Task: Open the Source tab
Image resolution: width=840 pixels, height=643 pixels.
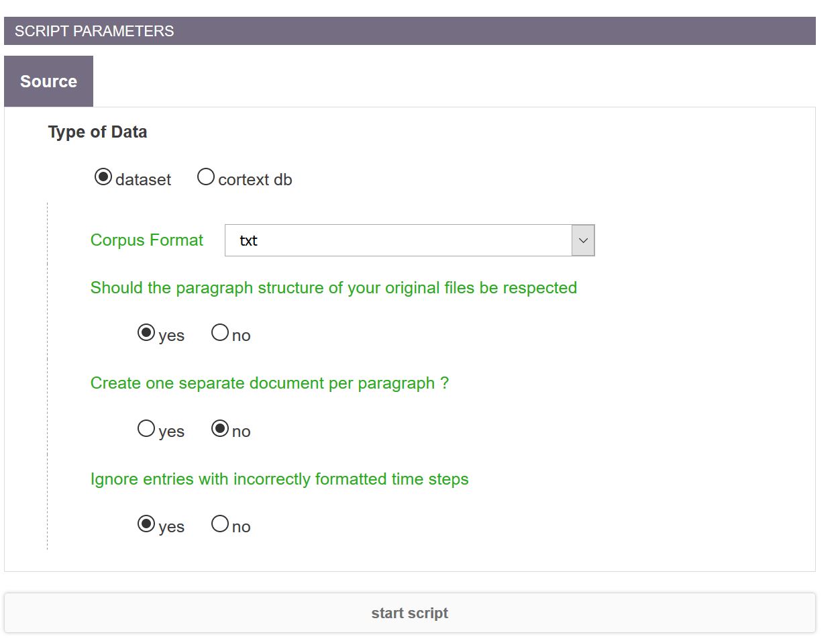Action: [48, 81]
